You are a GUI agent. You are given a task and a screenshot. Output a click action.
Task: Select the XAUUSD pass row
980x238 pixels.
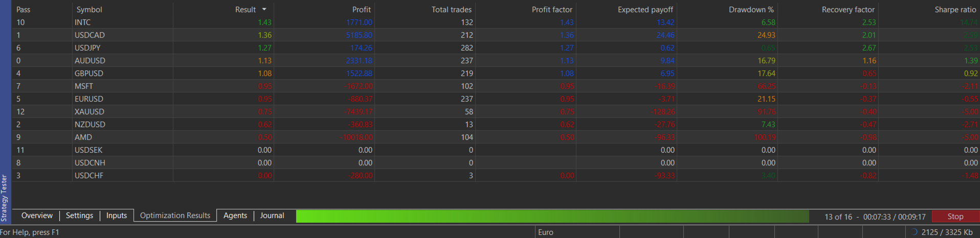496,111
